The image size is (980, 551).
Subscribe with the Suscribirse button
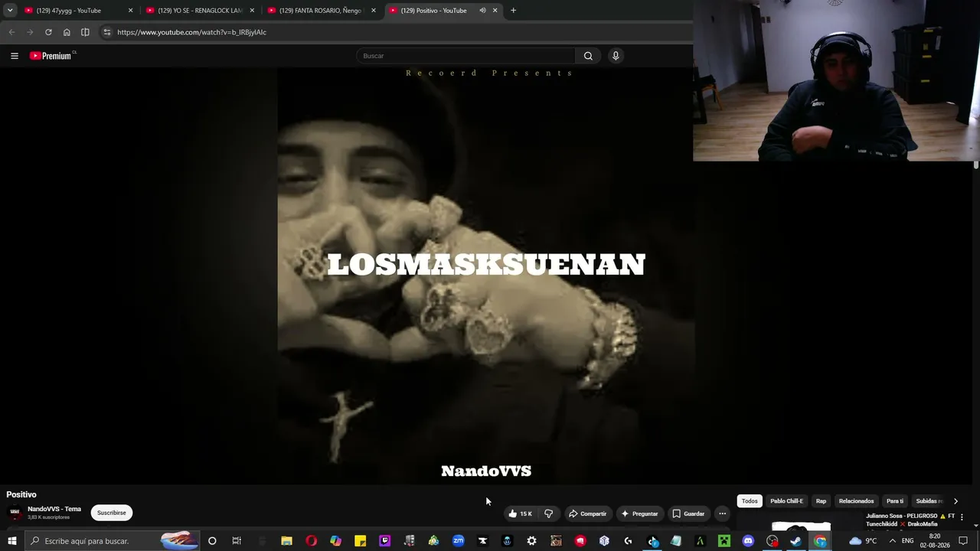click(112, 513)
